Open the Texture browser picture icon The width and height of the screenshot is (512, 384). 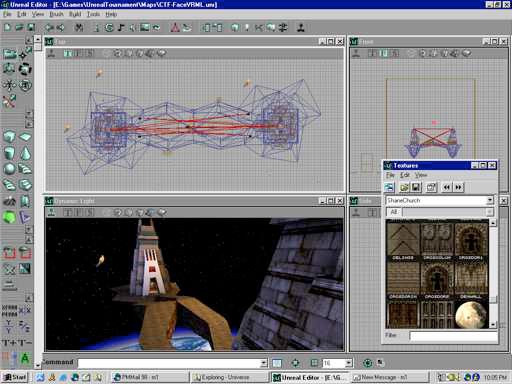click(145, 28)
